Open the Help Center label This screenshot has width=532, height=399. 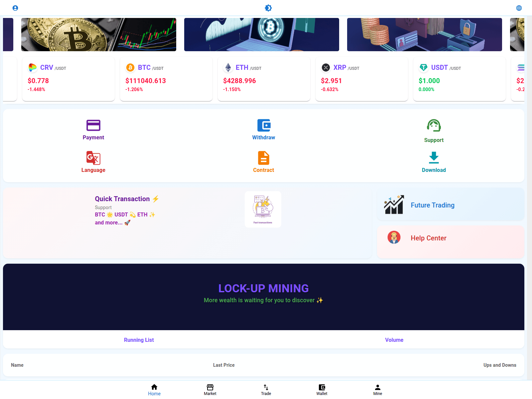pos(429,238)
